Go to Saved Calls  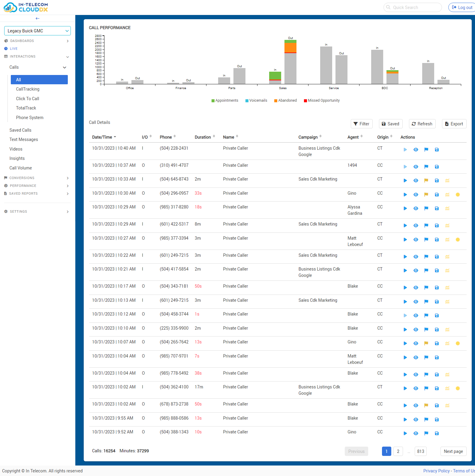coord(20,130)
